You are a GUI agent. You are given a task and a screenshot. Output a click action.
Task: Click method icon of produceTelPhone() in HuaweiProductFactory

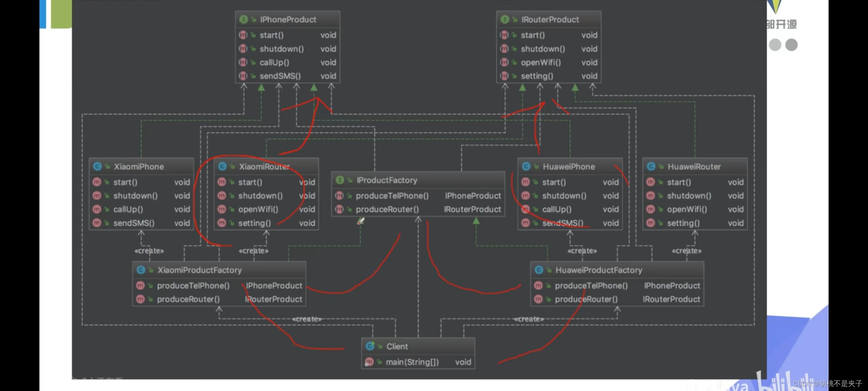(x=538, y=286)
